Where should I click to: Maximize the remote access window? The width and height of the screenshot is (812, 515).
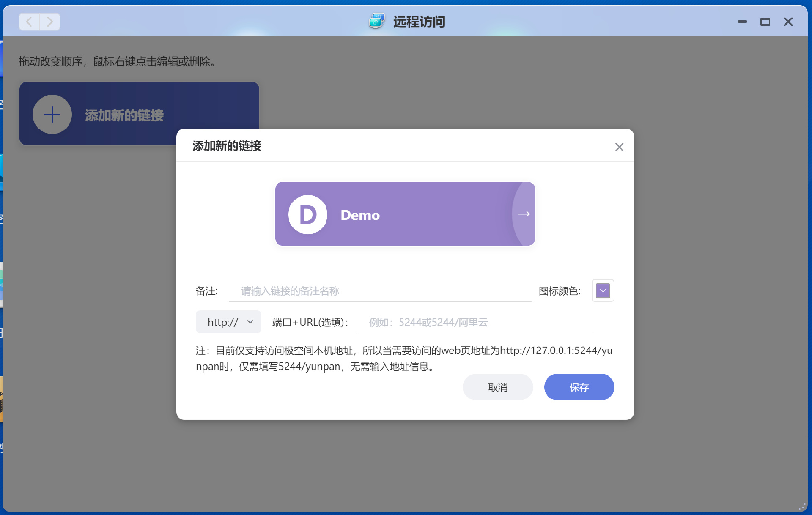coord(765,22)
